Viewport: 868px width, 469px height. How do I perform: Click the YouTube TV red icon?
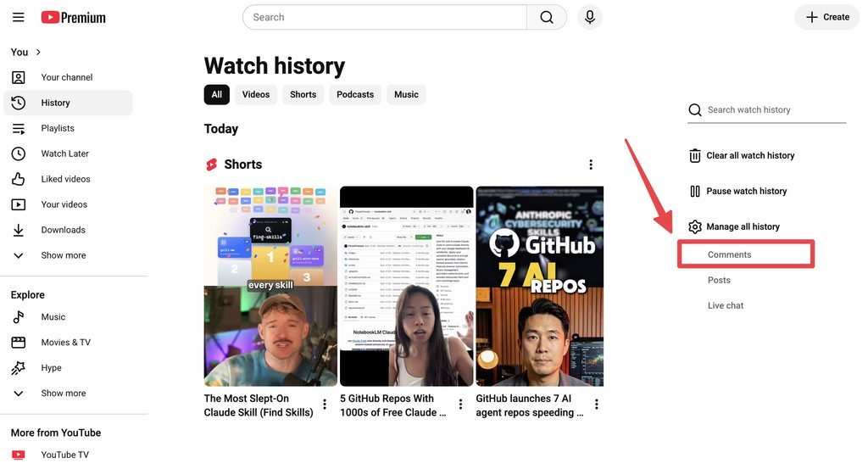point(19,455)
